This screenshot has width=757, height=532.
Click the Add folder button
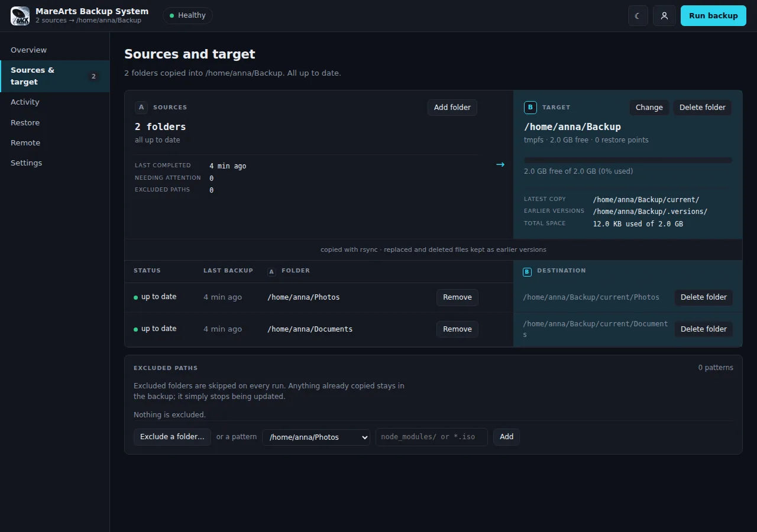(x=452, y=108)
